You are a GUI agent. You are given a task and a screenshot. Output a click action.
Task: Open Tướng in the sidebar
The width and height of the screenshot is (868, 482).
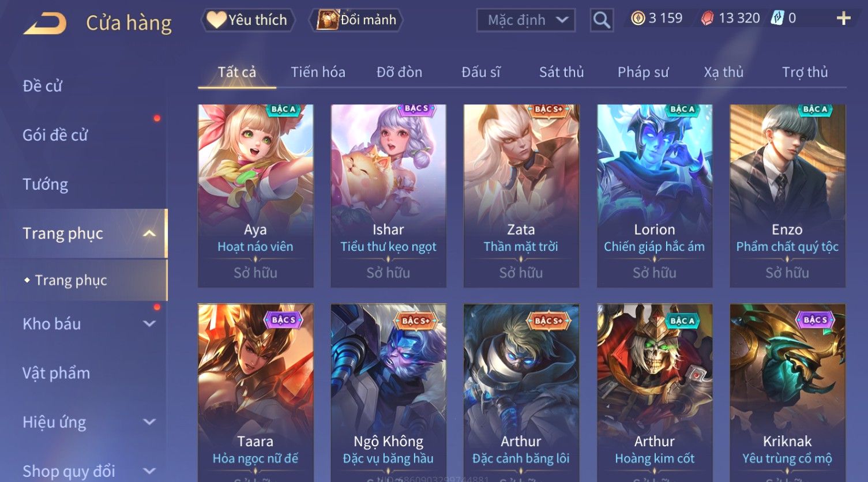tap(46, 184)
